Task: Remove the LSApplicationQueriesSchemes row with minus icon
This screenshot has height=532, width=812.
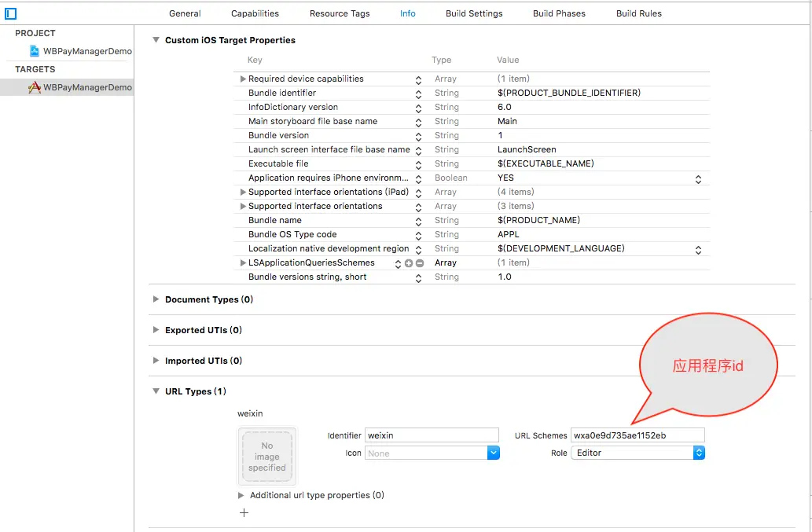Action: point(420,263)
